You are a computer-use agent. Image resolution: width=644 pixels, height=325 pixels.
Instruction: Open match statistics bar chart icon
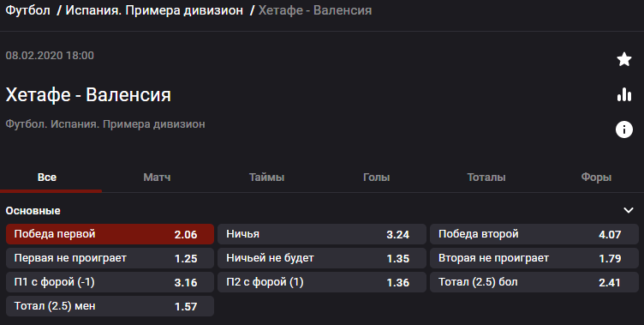(623, 94)
